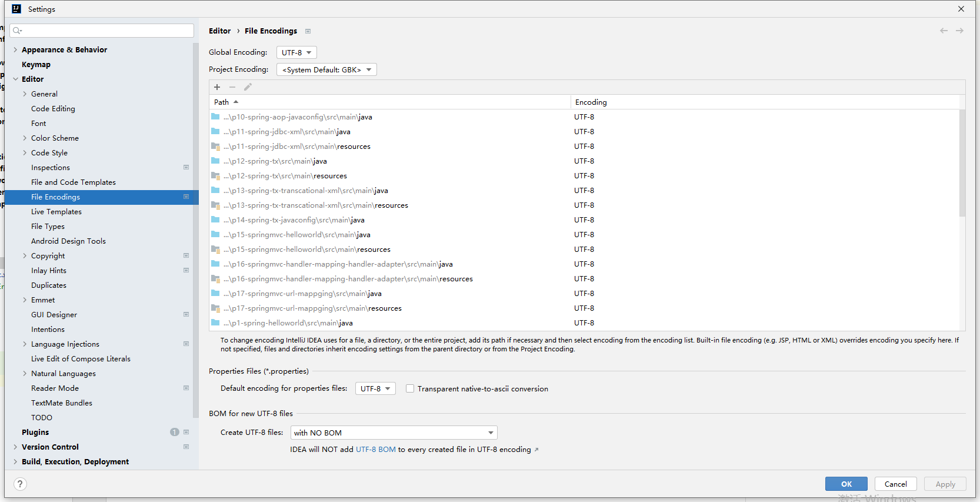Open the TODO settings page
980x502 pixels.
[42, 417]
